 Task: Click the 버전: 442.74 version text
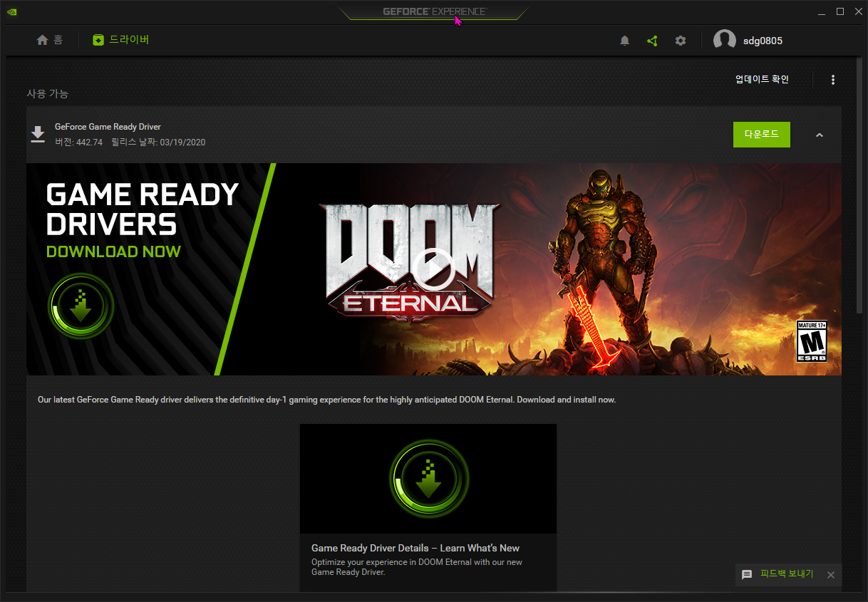click(x=78, y=142)
